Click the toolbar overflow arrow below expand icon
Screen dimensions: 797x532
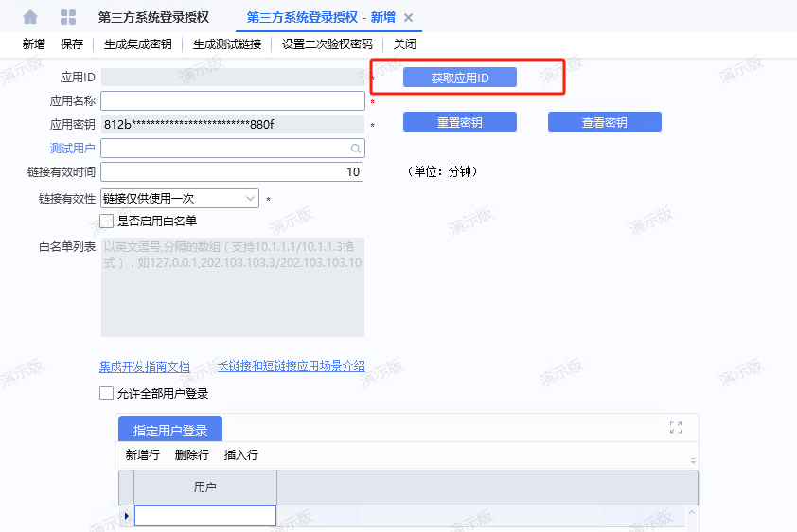click(693, 460)
